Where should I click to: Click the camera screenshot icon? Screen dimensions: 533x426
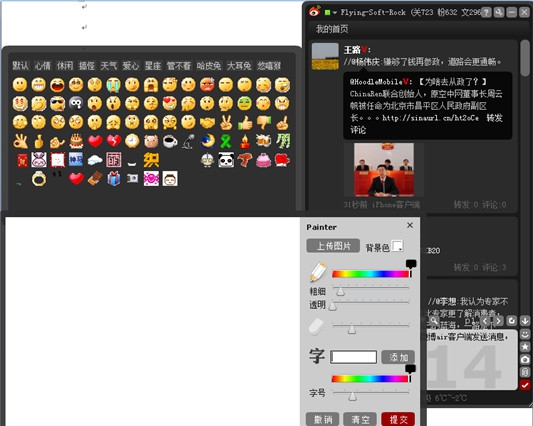(525, 359)
